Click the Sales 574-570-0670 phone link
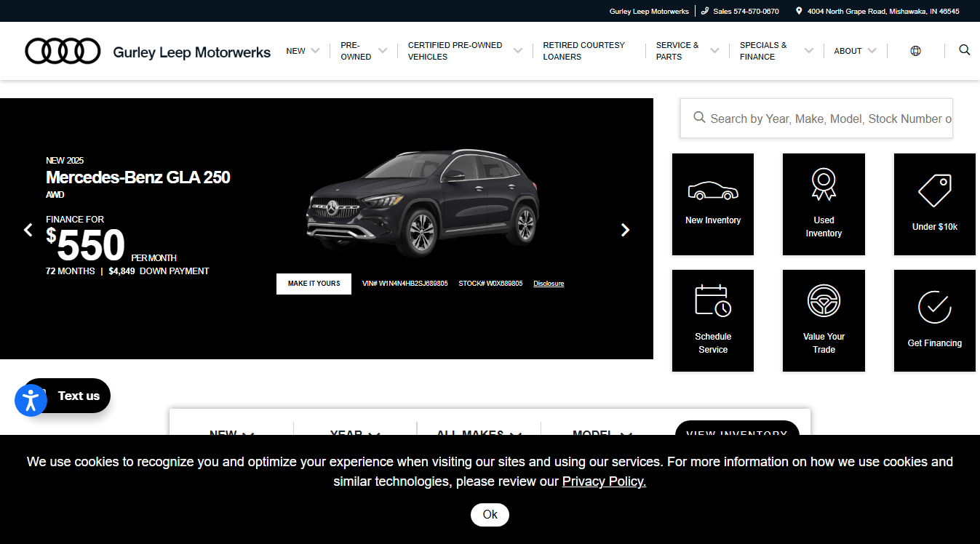This screenshot has width=980, height=544. tap(746, 11)
